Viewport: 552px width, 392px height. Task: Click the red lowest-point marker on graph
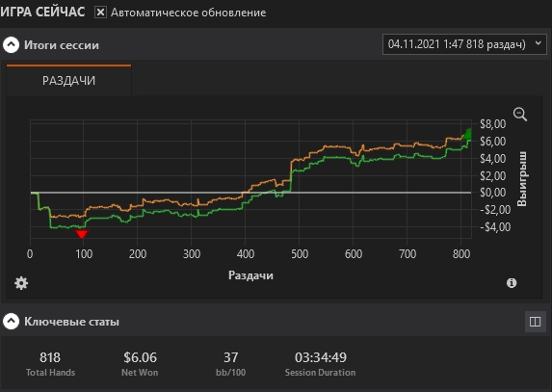point(82,234)
